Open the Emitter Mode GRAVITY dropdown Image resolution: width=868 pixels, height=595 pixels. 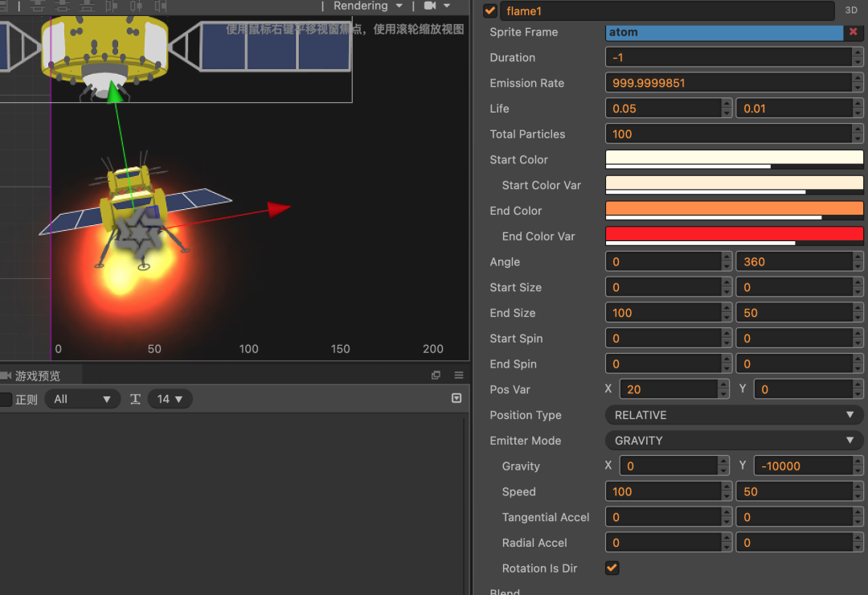pos(734,441)
